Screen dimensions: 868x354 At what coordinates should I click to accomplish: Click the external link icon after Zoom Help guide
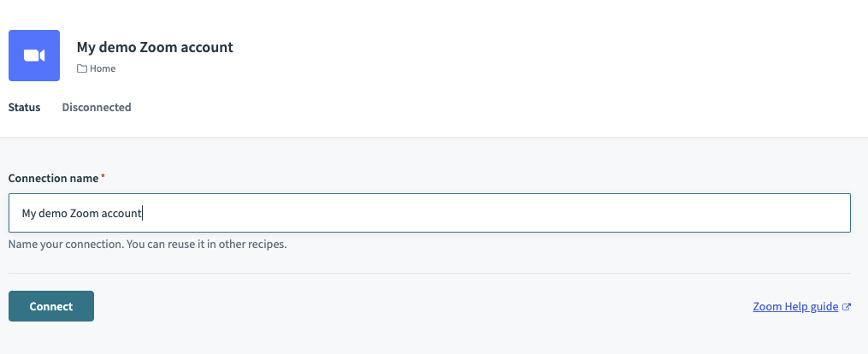click(847, 306)
